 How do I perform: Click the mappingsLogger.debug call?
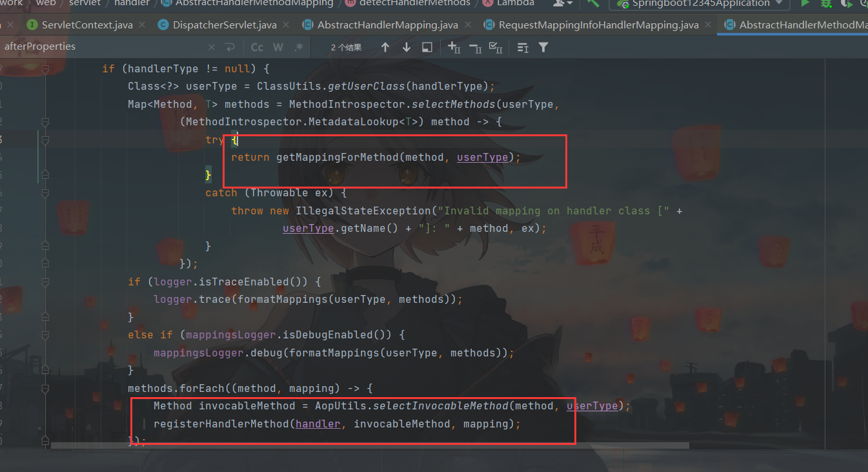(218, 353)
